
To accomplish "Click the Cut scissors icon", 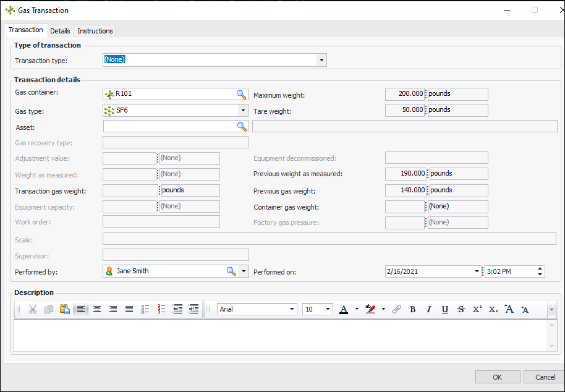I will pos(33,309).
